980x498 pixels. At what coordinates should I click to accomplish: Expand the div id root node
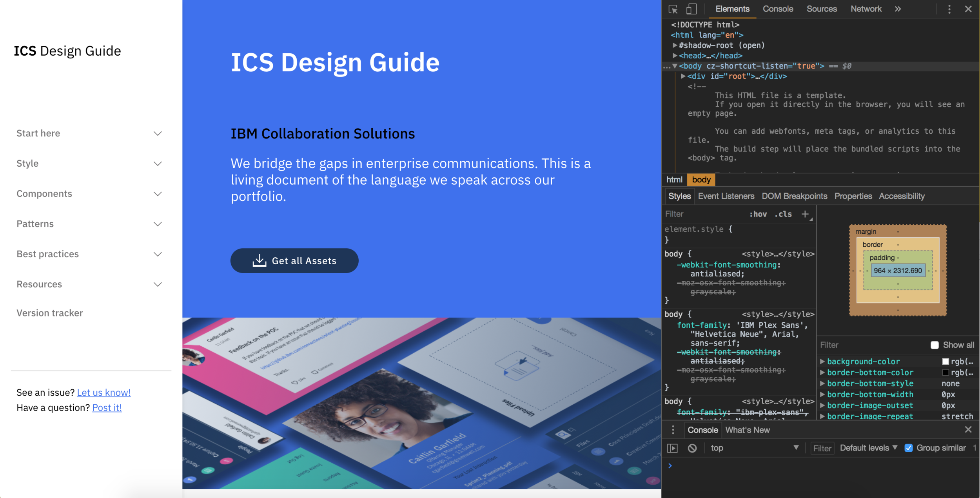(x=683, y=76)
